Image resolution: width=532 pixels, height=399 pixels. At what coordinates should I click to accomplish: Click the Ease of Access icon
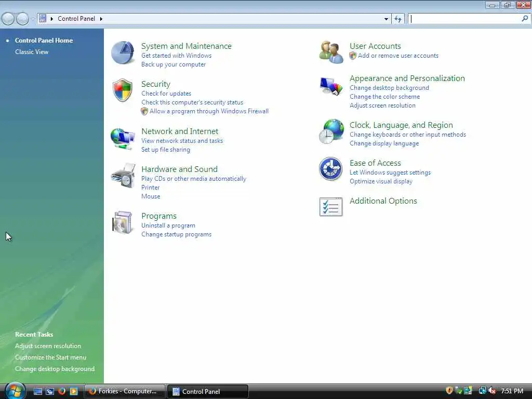point(331,169)
